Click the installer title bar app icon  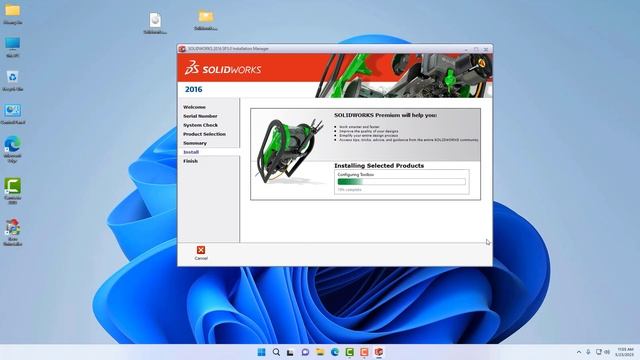coord(182,49)
